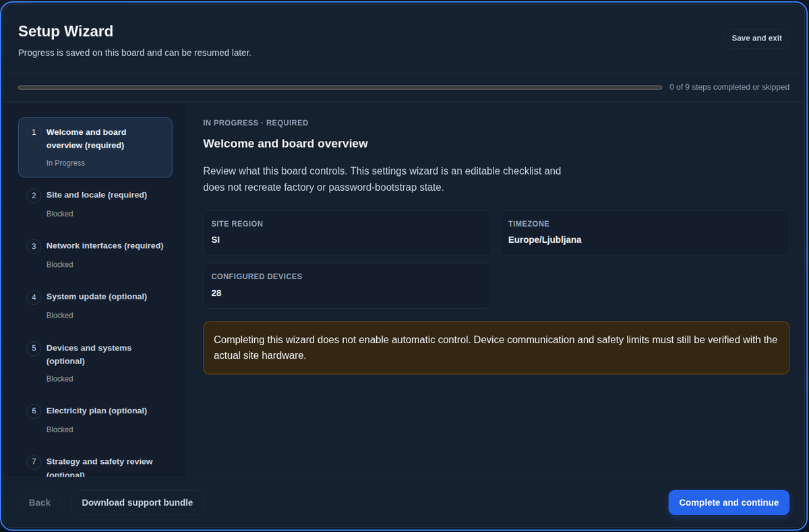The image size is (809, 532).
Task: Click the Timezone card Europe/Ljubljana
Action: click(645, 233)
